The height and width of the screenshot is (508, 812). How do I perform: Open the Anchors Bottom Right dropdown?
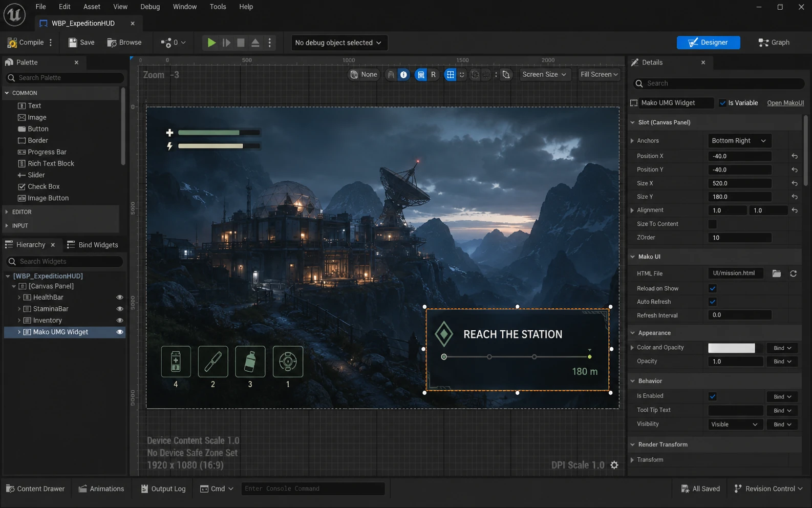tap(739, 141)
